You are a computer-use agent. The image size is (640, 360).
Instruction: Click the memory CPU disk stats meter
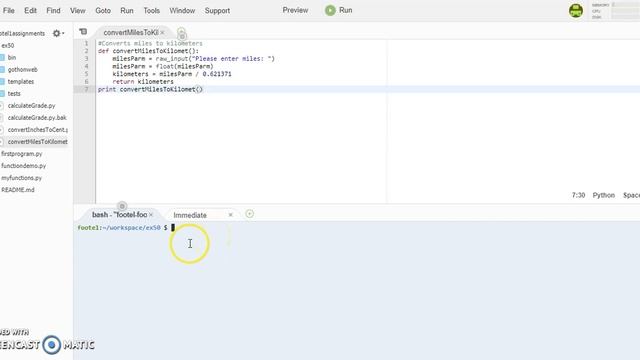click(615, 11)
